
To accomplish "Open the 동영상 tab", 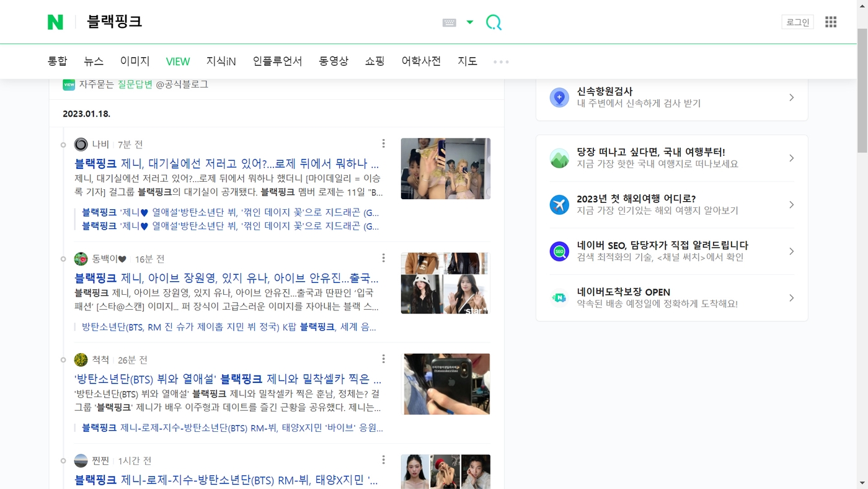I will (x=334, y=61).
